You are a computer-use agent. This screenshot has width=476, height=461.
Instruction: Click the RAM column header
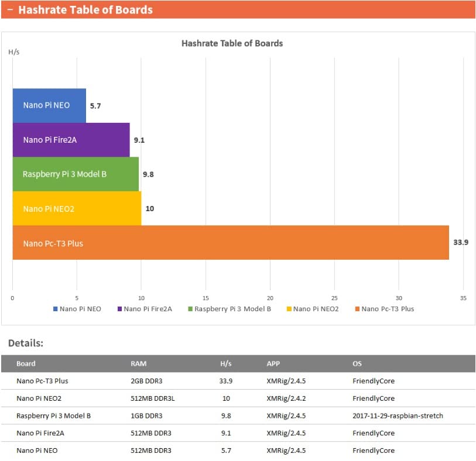click(138, 363)
